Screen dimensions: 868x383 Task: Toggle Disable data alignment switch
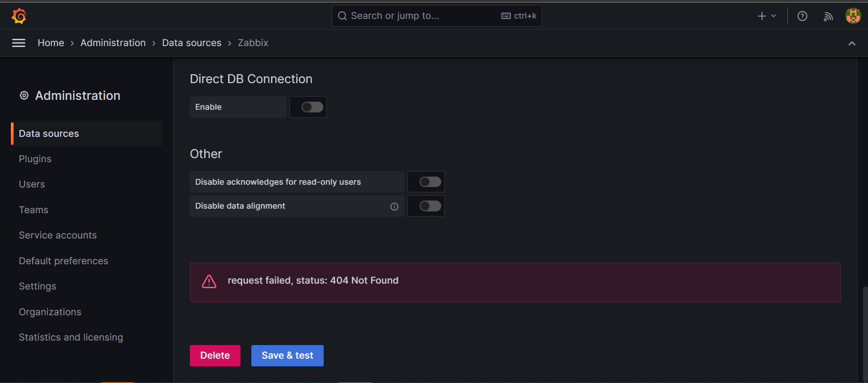430,206
